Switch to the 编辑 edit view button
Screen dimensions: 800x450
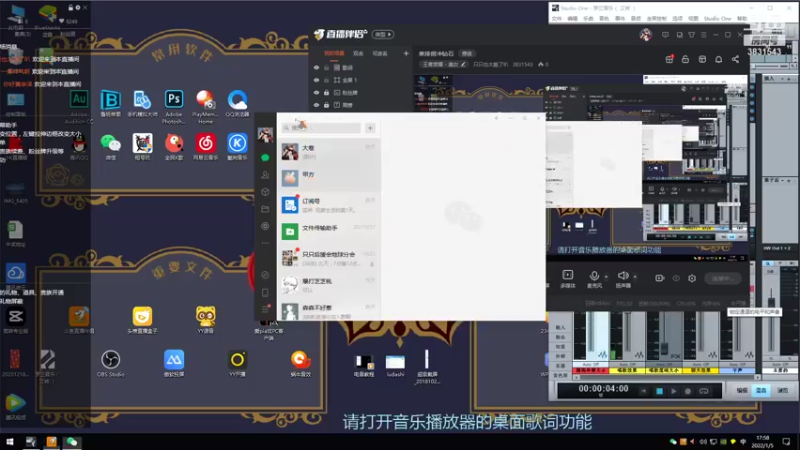[x=742, y=390]
